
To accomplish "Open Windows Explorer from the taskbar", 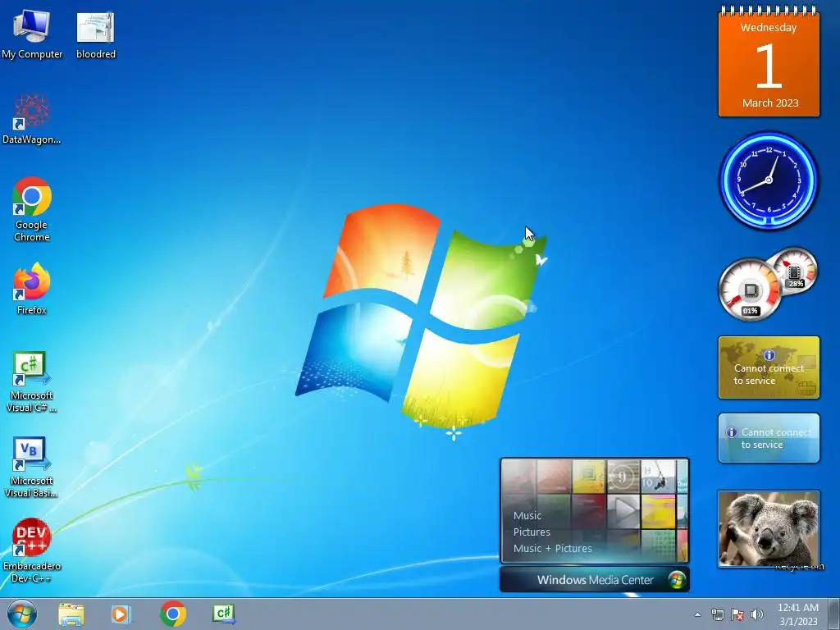I will coord(71,614).
